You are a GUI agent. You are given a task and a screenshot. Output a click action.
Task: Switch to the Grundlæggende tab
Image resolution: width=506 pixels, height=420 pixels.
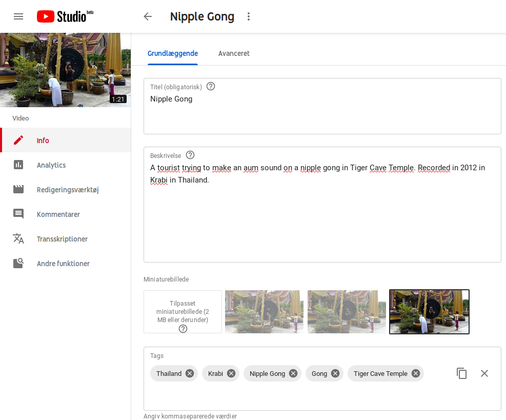point(173,53)
